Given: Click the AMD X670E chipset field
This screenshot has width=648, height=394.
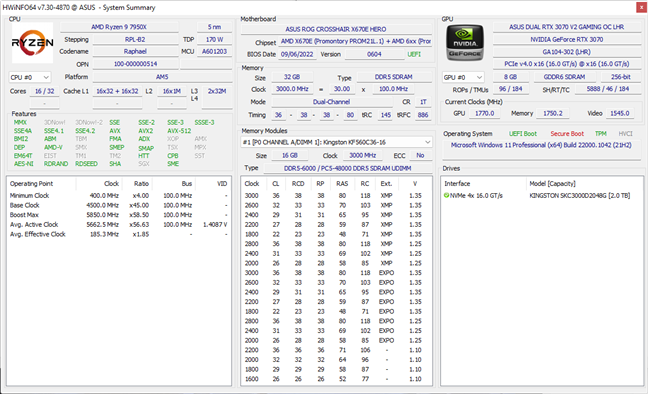Looking at the screenshot, I should point(355,41).
